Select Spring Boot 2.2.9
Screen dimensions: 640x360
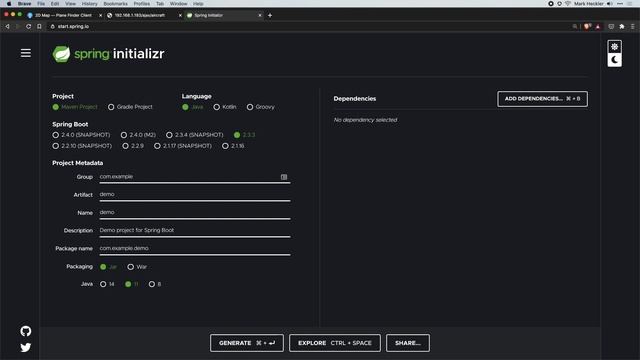coord(125,146)
